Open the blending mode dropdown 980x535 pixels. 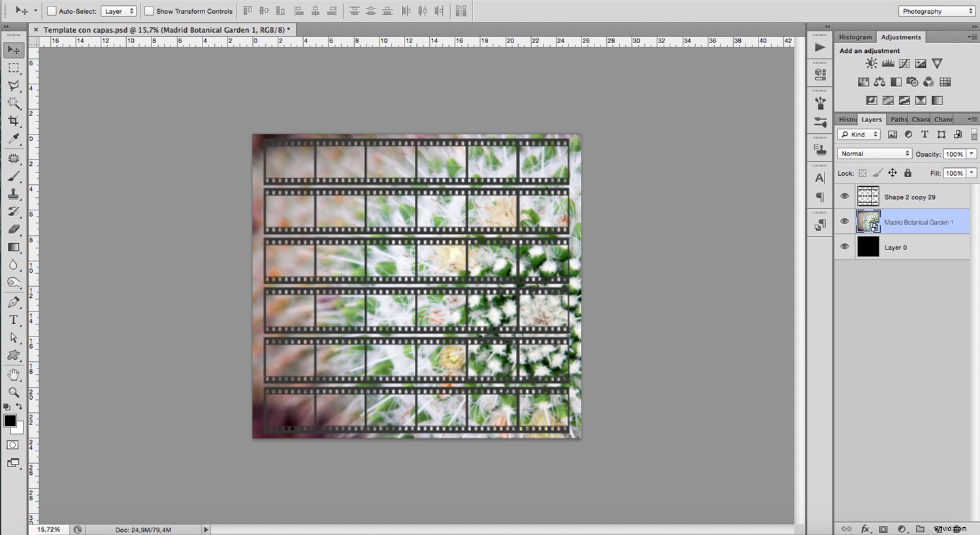tap(874, 153)
